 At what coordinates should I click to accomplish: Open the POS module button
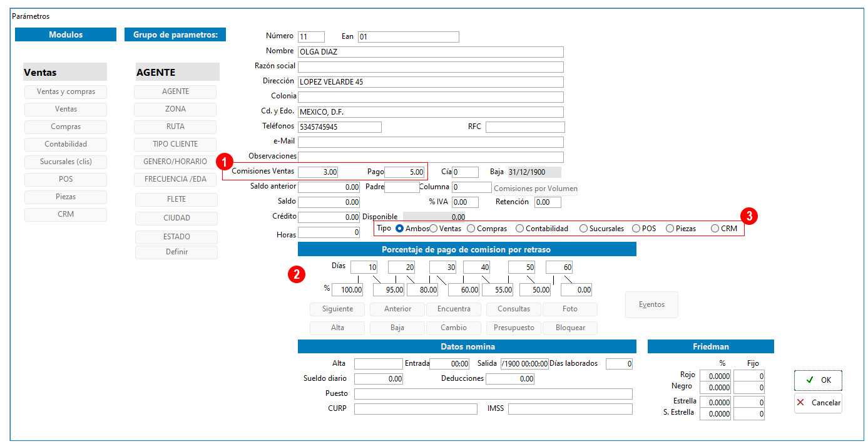click(66, 179)
